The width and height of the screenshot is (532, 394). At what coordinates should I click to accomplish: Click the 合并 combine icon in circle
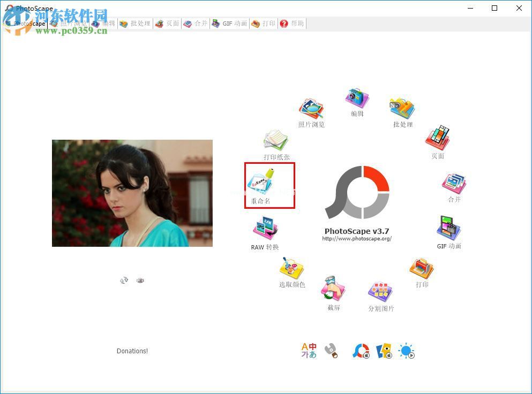point(454,184)
